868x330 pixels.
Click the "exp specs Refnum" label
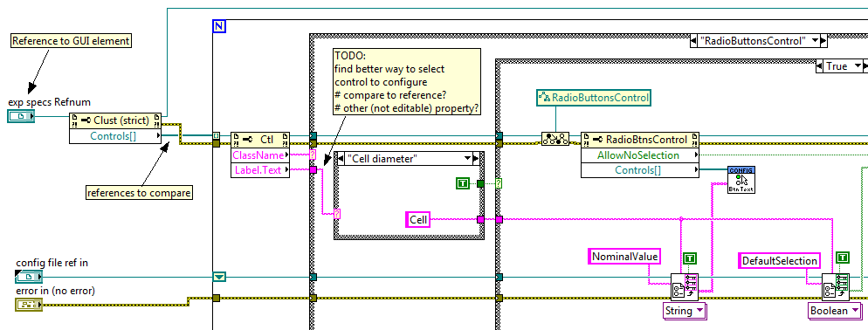tap(49, 102)
